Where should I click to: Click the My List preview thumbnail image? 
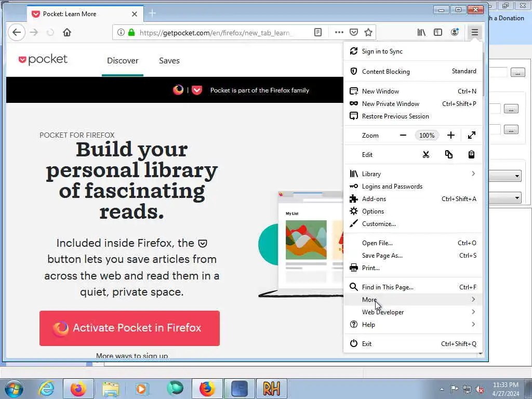(x=306, y=240)
